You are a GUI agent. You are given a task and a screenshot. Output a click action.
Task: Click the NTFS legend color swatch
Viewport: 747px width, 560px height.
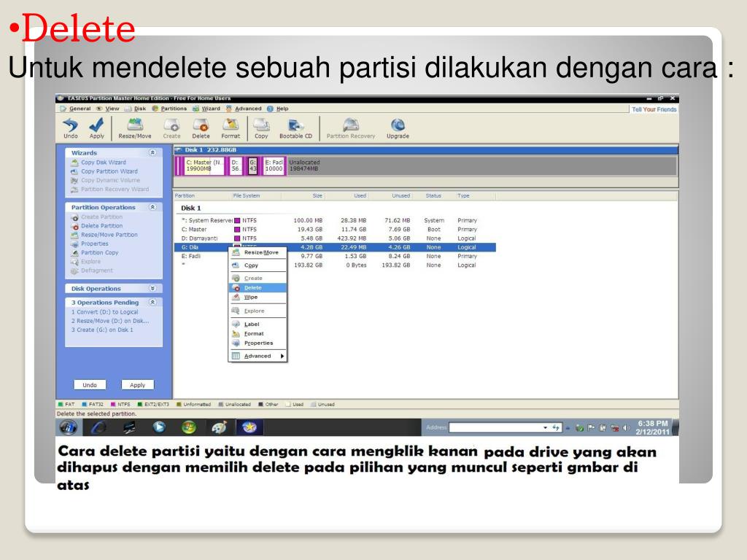pyautogui.click(x=113, y=404)
